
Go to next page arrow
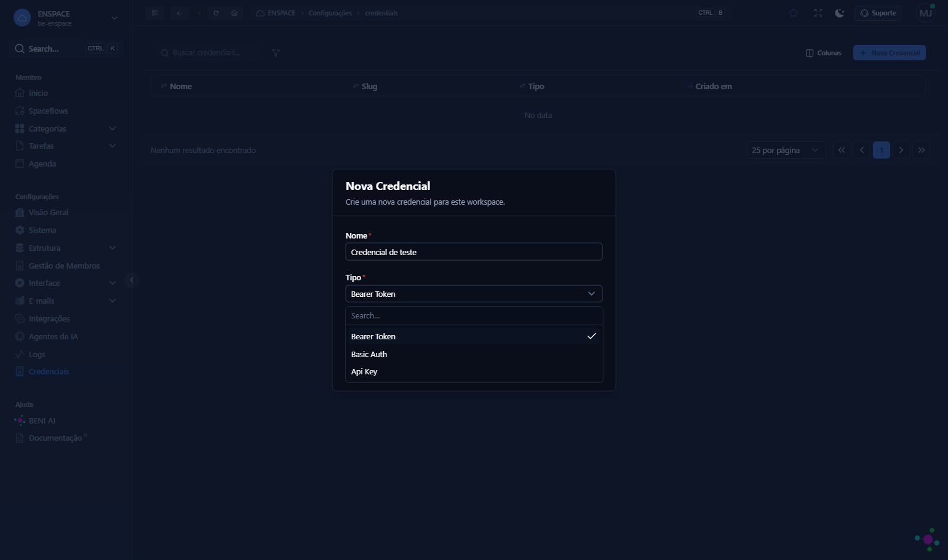(901, 150)
